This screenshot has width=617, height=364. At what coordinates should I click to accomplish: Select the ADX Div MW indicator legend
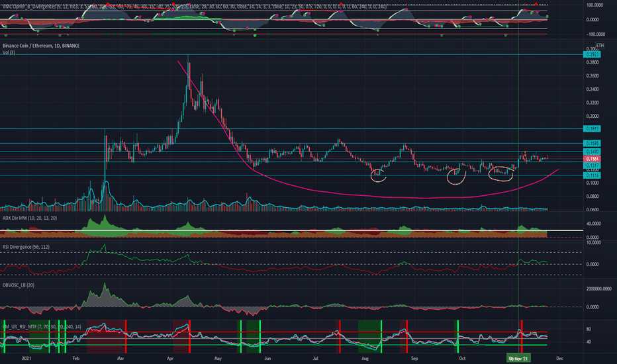pos(30,218)
